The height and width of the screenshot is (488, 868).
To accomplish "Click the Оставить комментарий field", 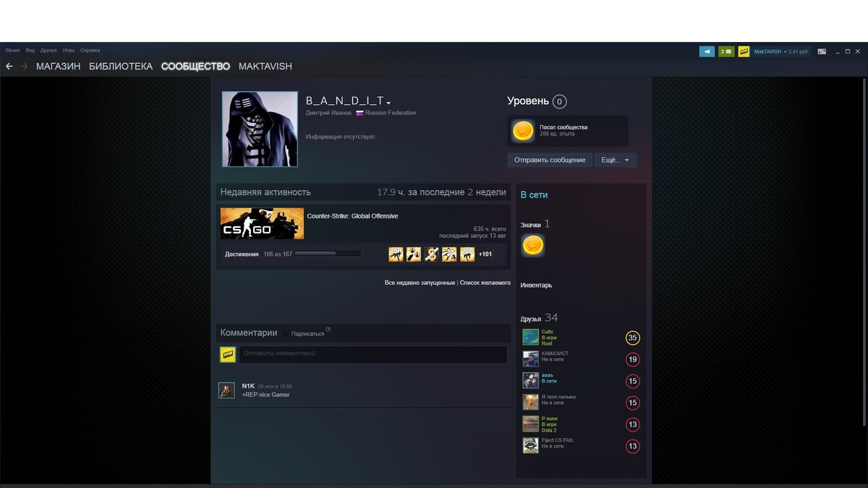I will pos(373,354).
